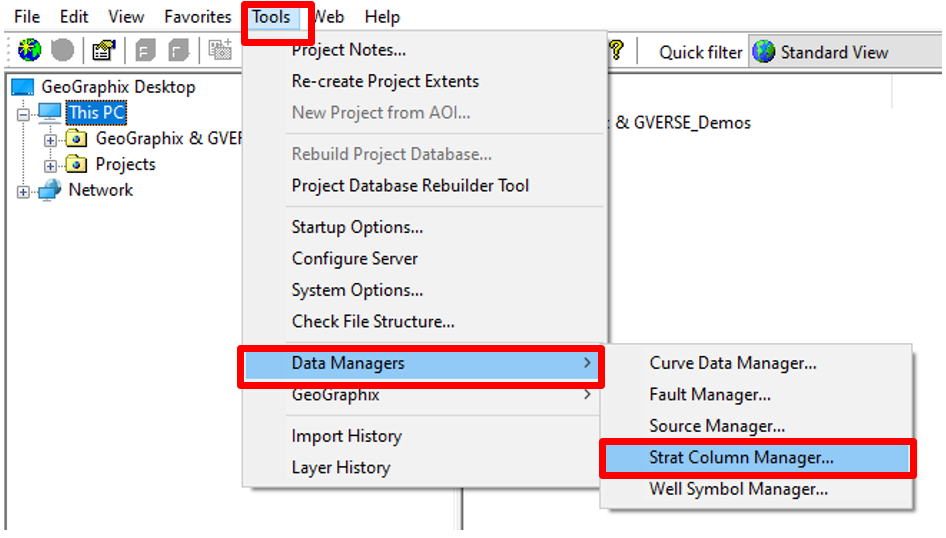
Task: Select the GeoGraphix Desktop computer icon
Action: 23,87
